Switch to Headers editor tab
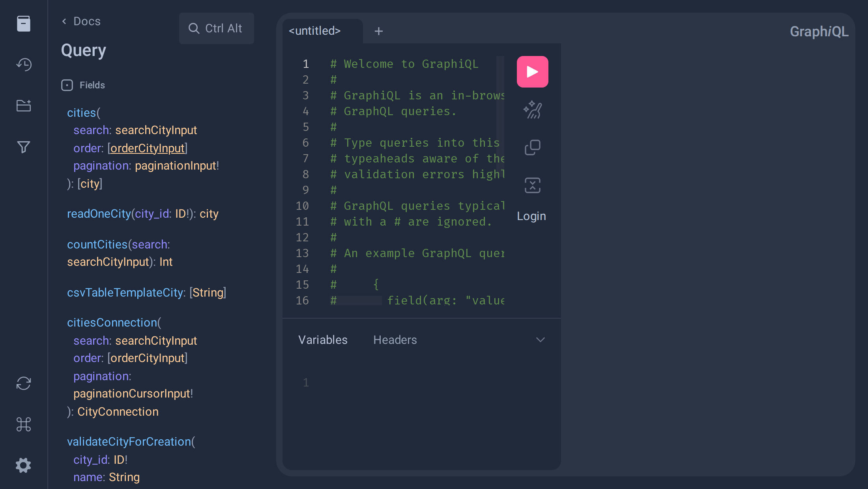868x489 pixels. point(395,340)
